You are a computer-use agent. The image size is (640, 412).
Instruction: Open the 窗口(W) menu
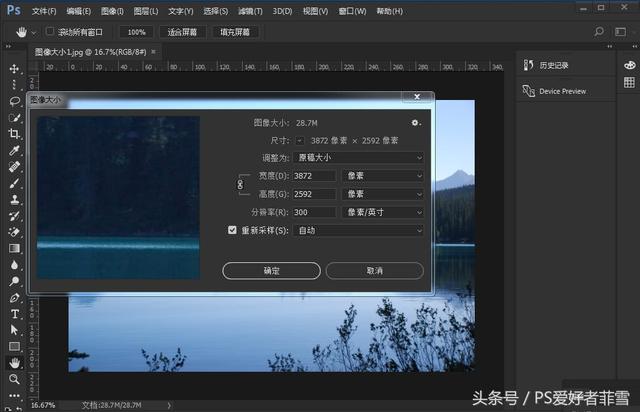352,11
